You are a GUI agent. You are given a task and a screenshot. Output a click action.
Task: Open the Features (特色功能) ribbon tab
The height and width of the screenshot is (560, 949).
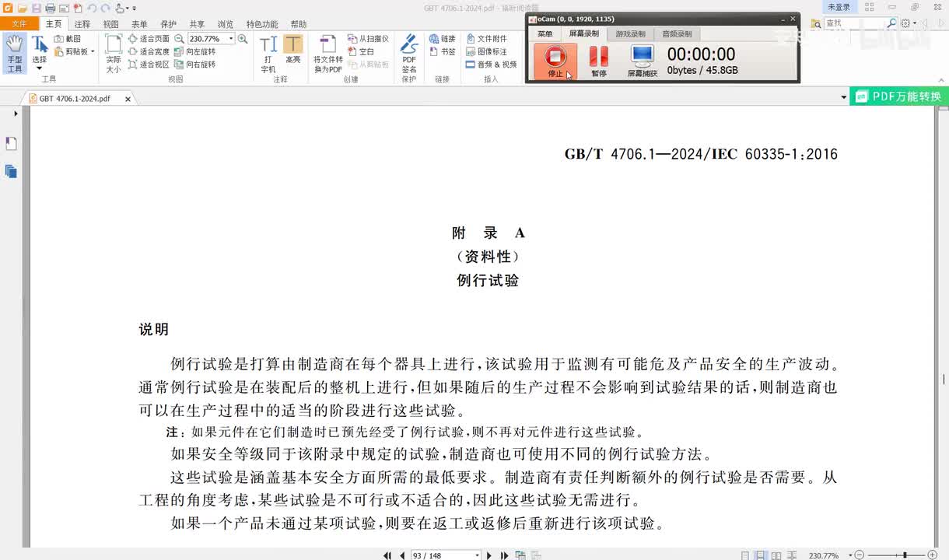262,24
